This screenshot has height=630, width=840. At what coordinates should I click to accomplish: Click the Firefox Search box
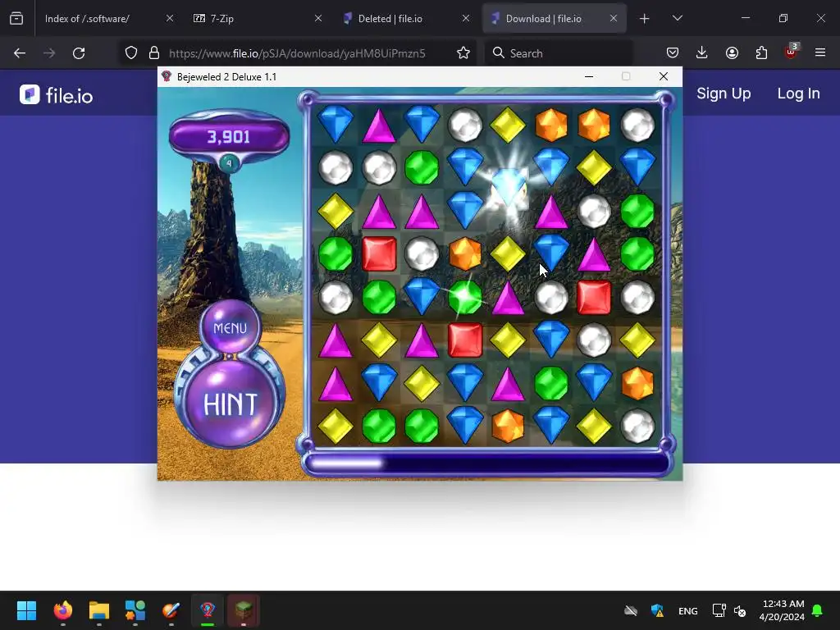(x=559, y=53)
